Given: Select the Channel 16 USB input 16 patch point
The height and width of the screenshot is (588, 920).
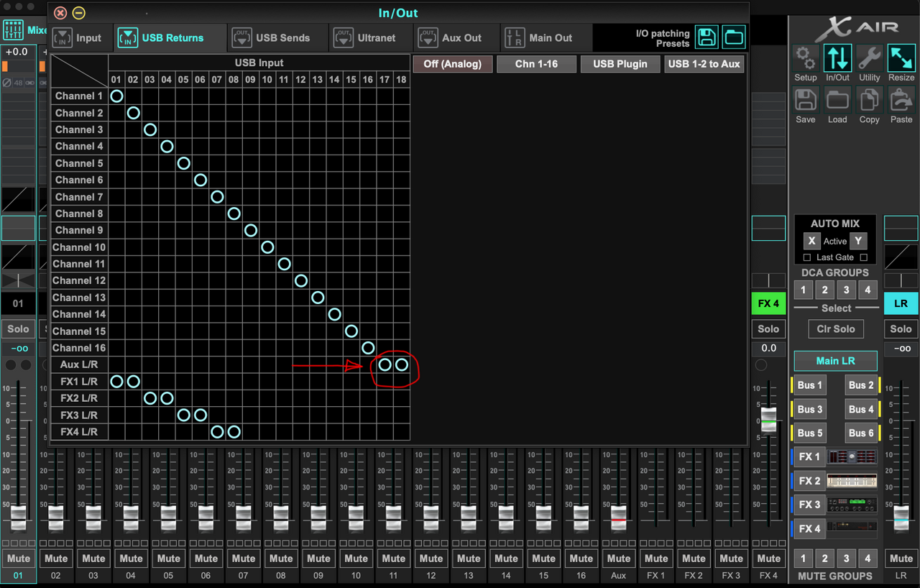Looking at the screenshot, I should [x=368, y=348].
